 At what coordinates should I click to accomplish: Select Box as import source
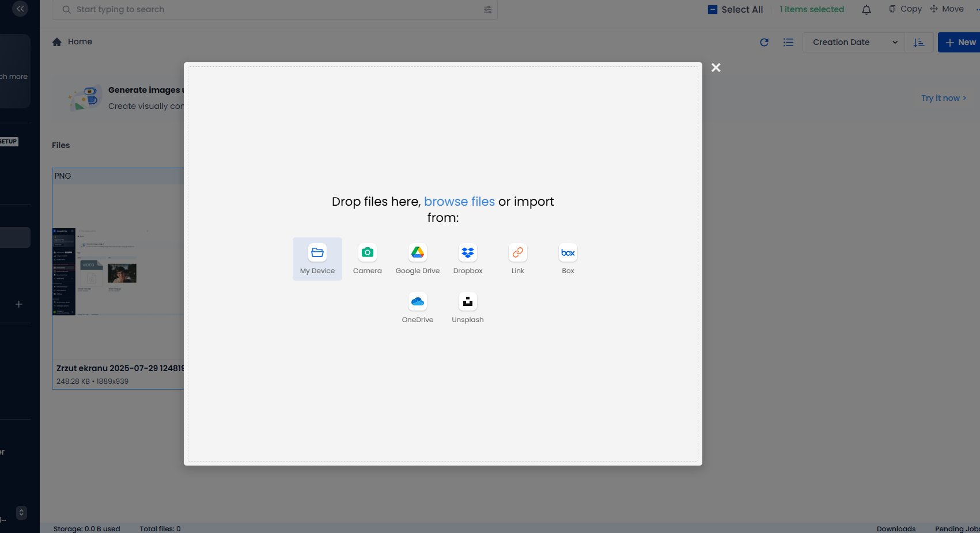pos(567,259)
